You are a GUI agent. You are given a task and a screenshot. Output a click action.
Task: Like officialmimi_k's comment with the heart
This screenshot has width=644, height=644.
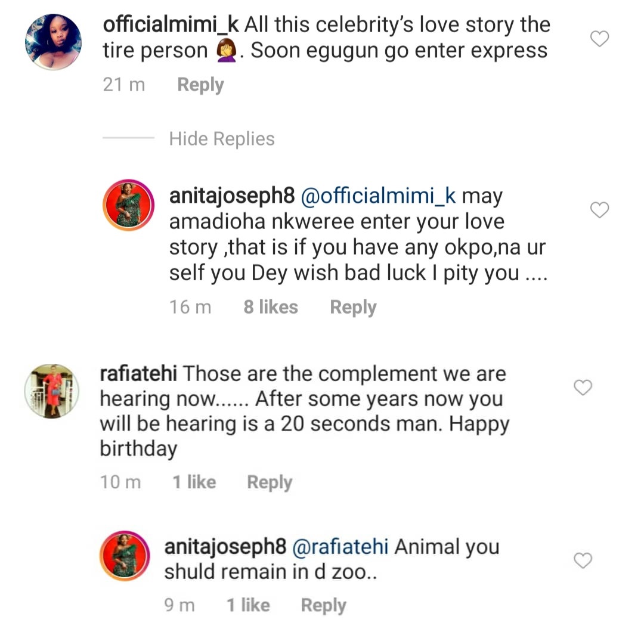tap(599, 39)
